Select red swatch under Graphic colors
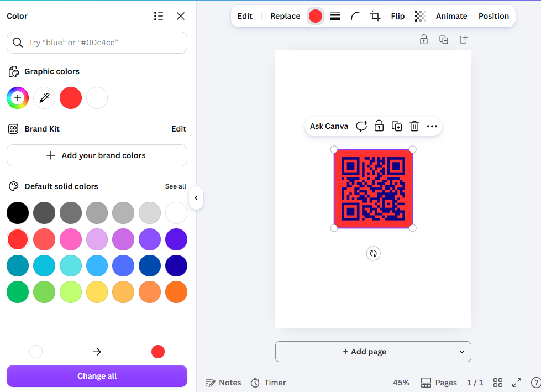This screenshot has width=541, height=392. 71,98
